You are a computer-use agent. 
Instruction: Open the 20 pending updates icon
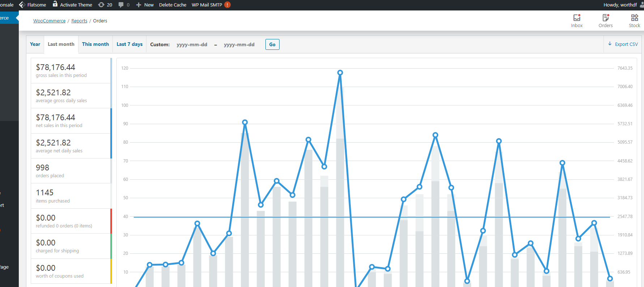101,5
